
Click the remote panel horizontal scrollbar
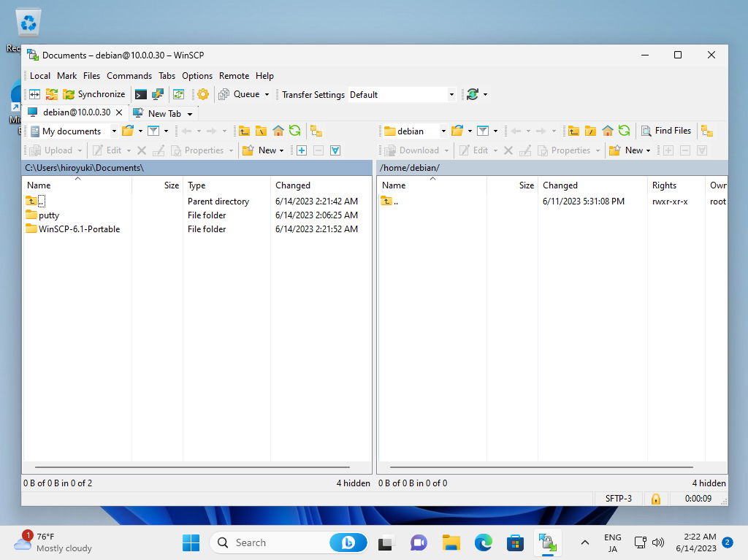(x=541, y=467)
